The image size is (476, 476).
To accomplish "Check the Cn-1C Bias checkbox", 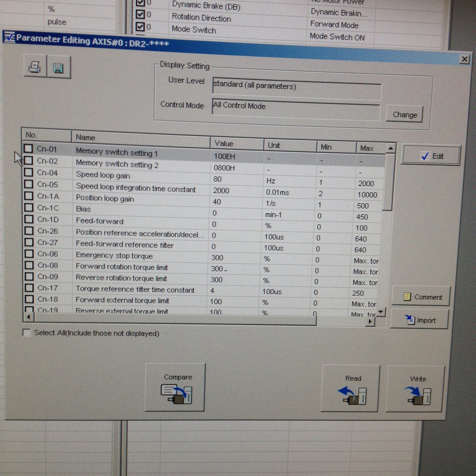I will 29,207.
